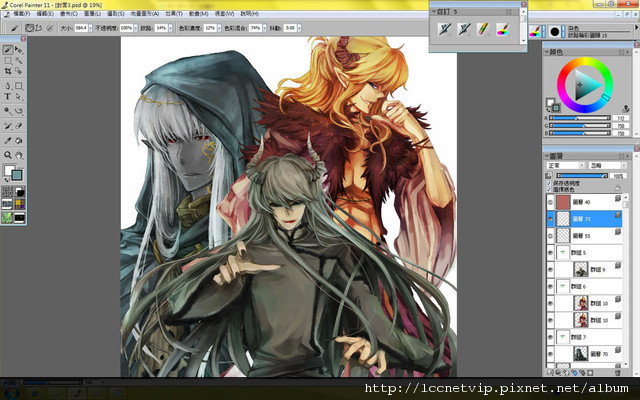This screenshot has width=640, height=400.
Task: Open the composite depth dropdown in layers panel
Action: point(607,165)
